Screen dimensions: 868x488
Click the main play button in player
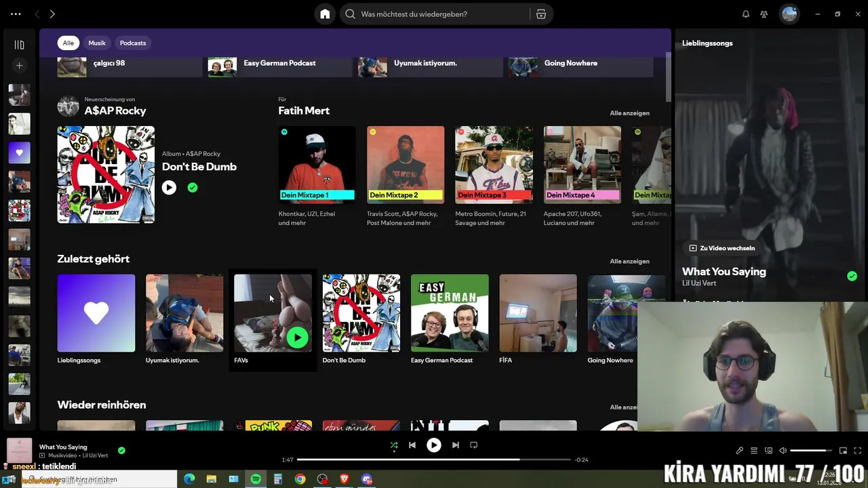pyautogui.click(x=433, y=445)
